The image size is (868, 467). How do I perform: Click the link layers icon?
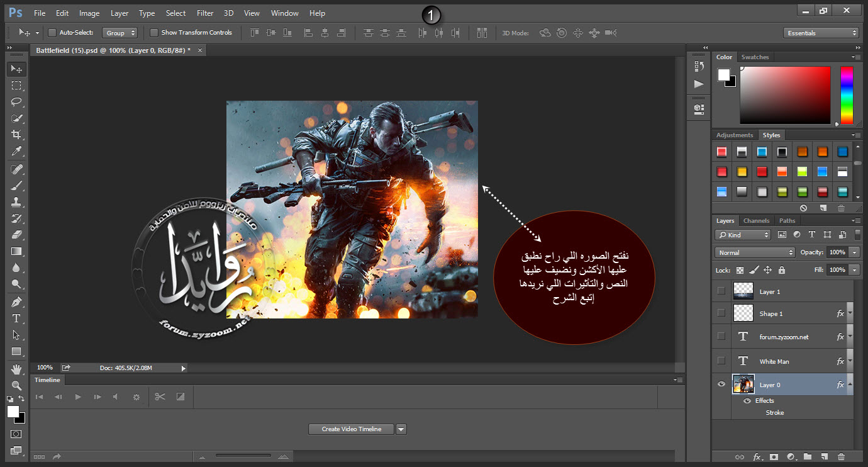(740, 457)
